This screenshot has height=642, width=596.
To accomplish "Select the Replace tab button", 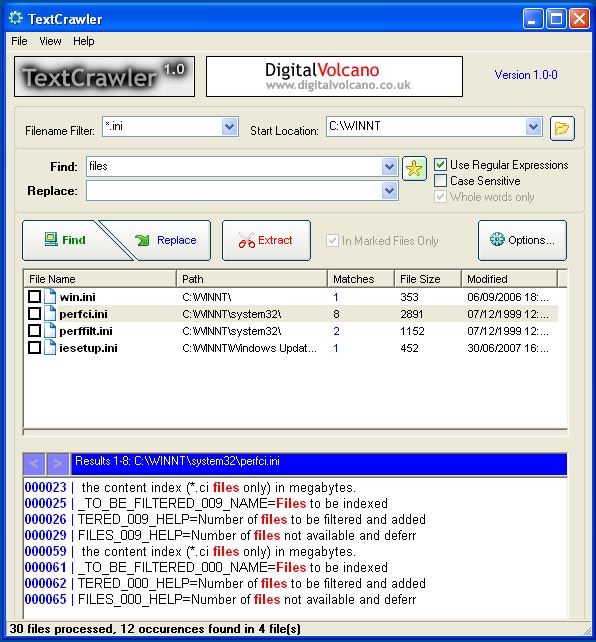I will click(166, 240).
